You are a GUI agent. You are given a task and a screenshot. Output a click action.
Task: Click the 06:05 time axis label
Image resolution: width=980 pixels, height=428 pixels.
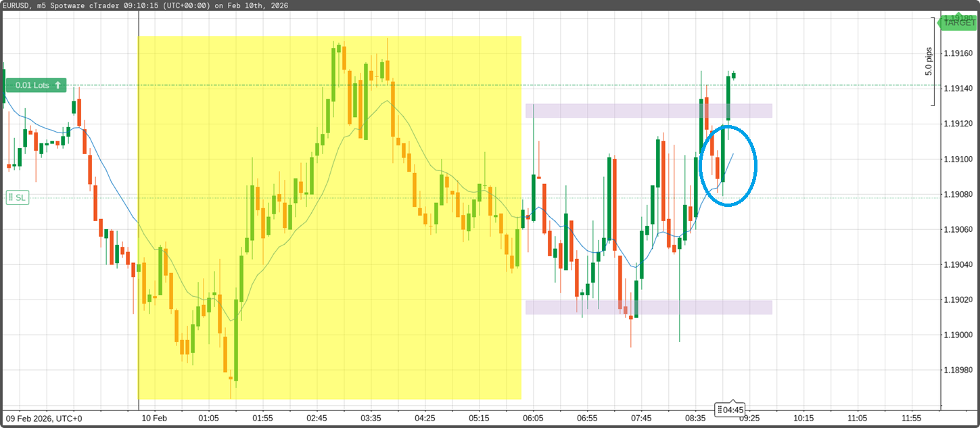point(533,419)
